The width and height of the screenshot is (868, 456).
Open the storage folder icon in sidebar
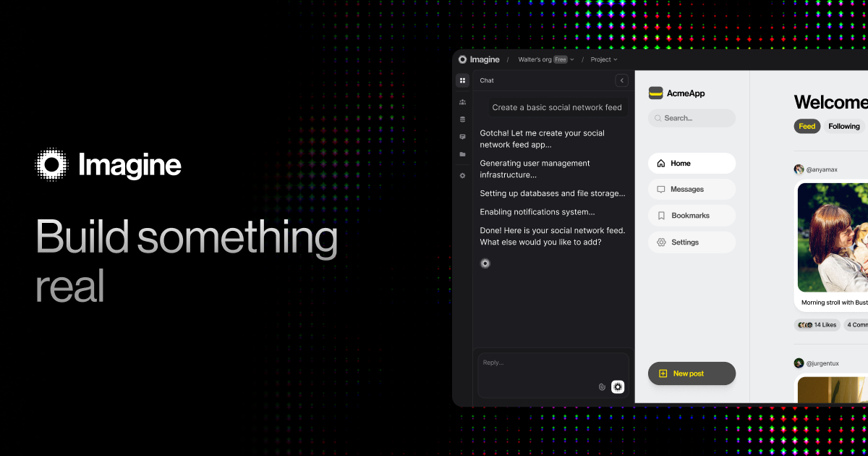(462, 154)
